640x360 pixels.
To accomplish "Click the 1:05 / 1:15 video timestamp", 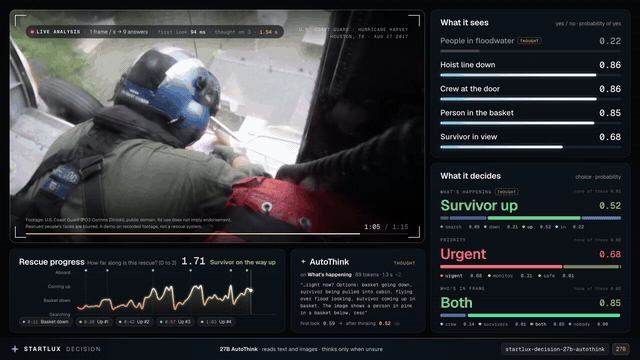I will [x=386, y=227].
